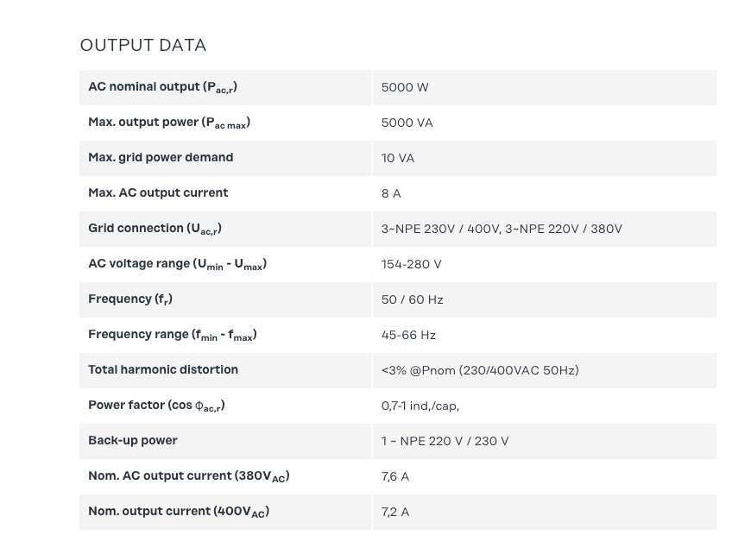Click the Grid connection row label
This screenshot has width=751, height=560.
pyautogui.click(x=155, y=229)
